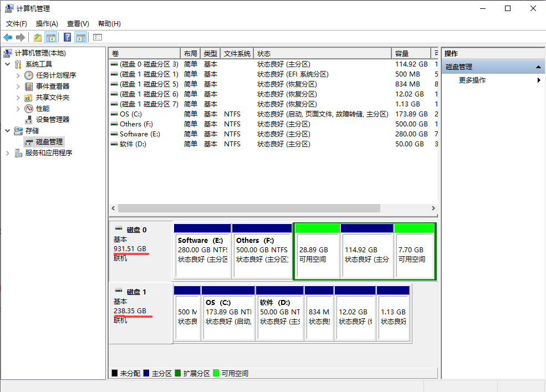
Task: Click the 磁盘 1 disk icon in graphical view
Action: (119, 291)
